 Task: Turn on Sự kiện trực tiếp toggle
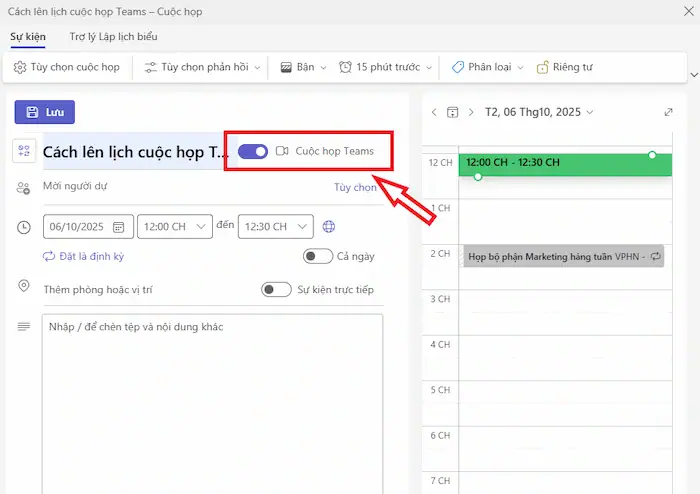(276, 289)
